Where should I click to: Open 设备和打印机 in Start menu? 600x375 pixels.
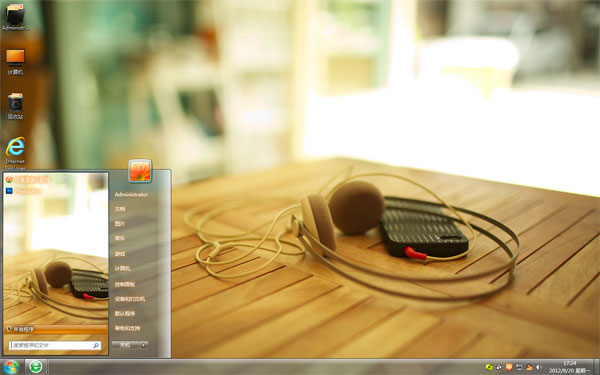point(130,298)
